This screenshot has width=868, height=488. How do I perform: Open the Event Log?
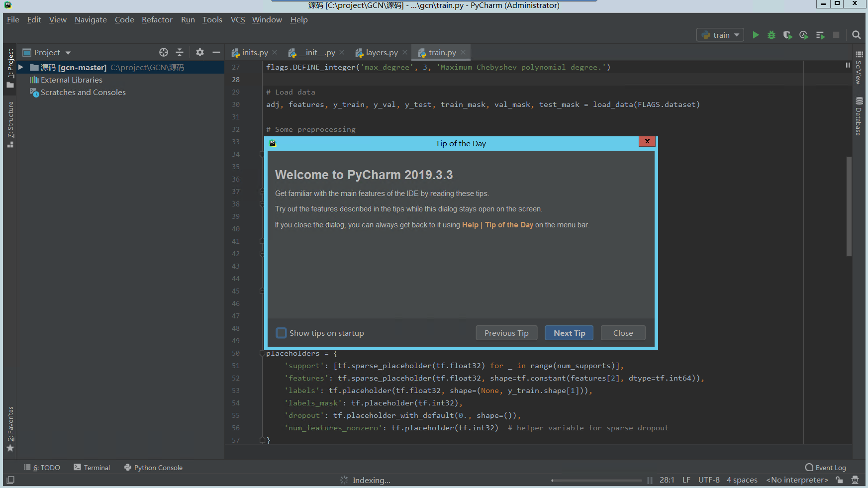click(x=826, y=468)
